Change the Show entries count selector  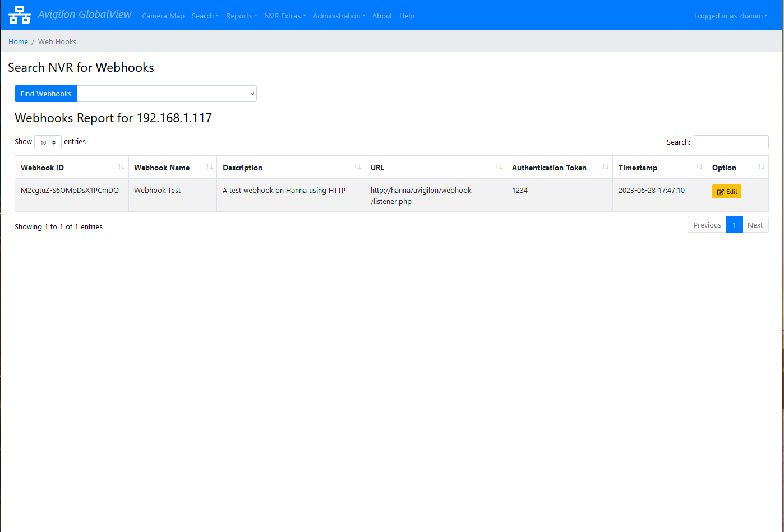click(48, 142)
